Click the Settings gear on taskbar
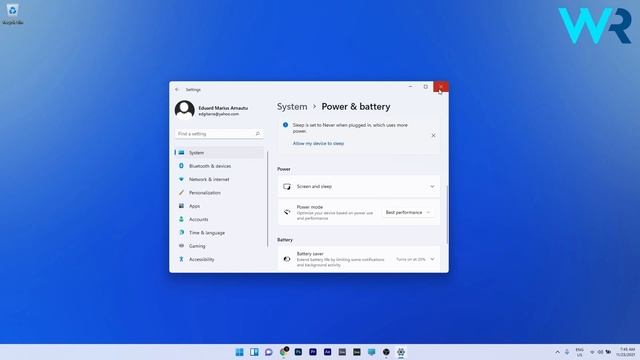Image resolution: width=640 pixels, height=360 pixels. point(401,352)
